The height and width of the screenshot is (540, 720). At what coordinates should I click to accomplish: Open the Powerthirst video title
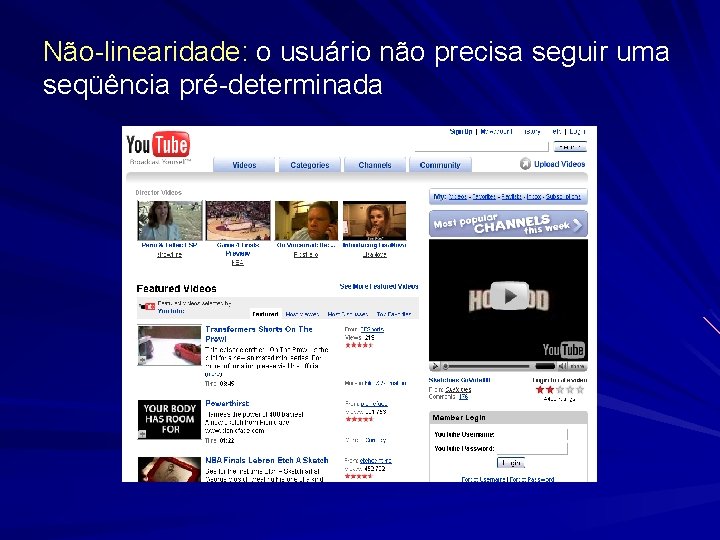click(x=227, y=403)
